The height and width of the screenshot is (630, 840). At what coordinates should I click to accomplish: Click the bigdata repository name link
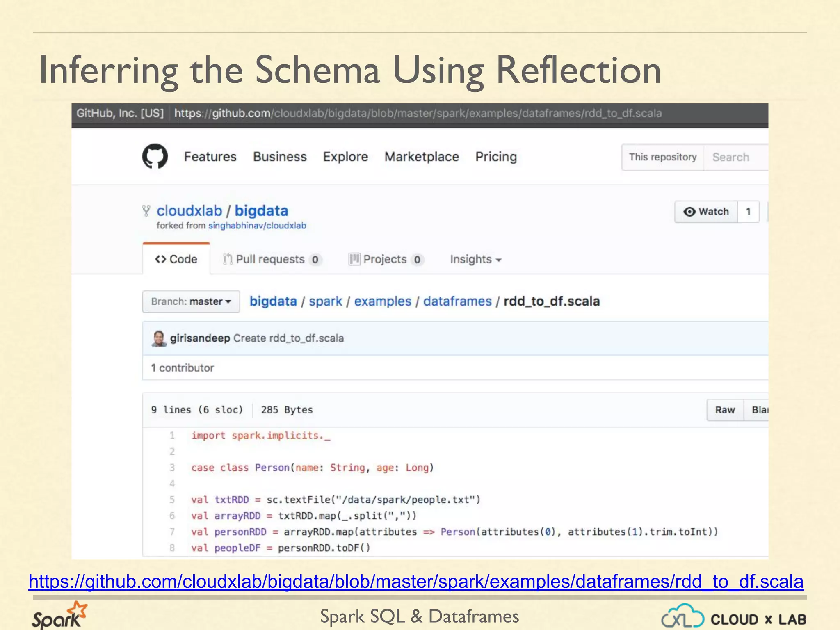pos(261,211)
